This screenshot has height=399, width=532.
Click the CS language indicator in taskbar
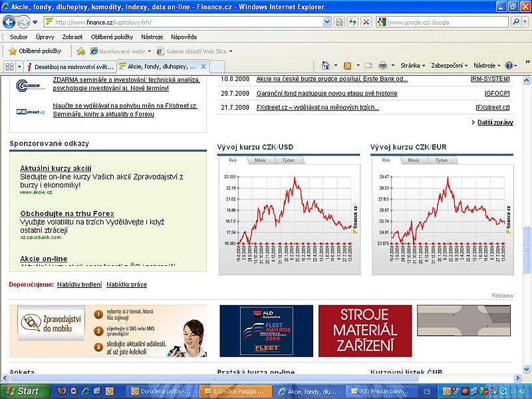click(426, 392)
